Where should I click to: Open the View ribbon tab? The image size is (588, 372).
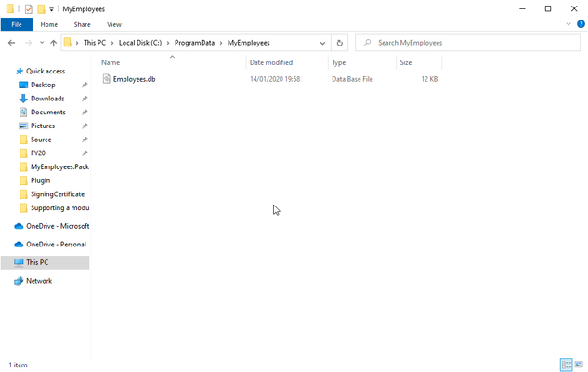(x=114, y=24)
